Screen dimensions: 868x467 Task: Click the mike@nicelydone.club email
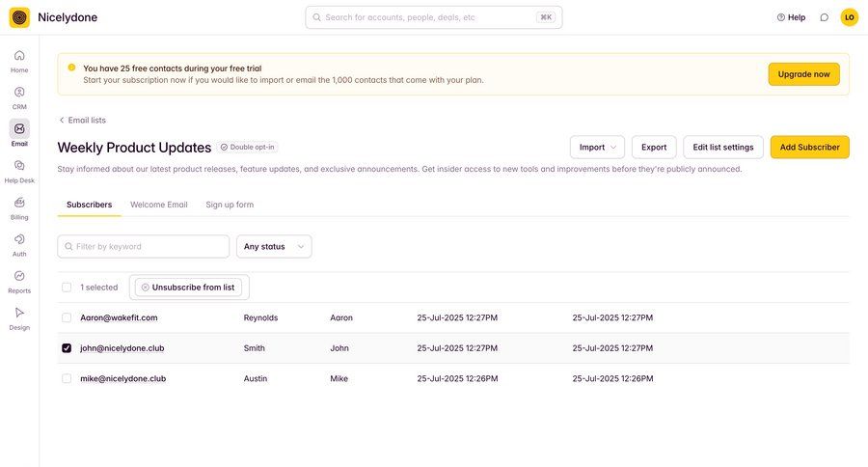click(122, 378)
